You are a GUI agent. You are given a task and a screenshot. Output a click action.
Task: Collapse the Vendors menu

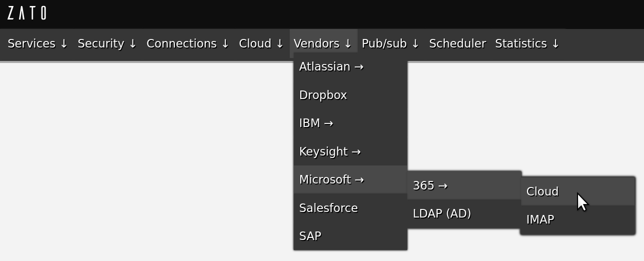(323, 44)
